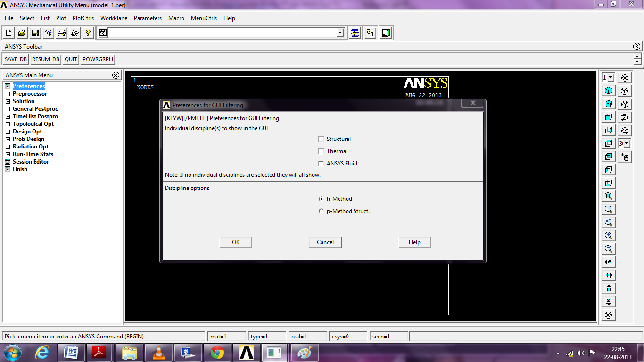Image resolution: width=644 pixels, height=362 pixels.
Task: Open the window number dropdown showing 1
Action: [609, 77]
